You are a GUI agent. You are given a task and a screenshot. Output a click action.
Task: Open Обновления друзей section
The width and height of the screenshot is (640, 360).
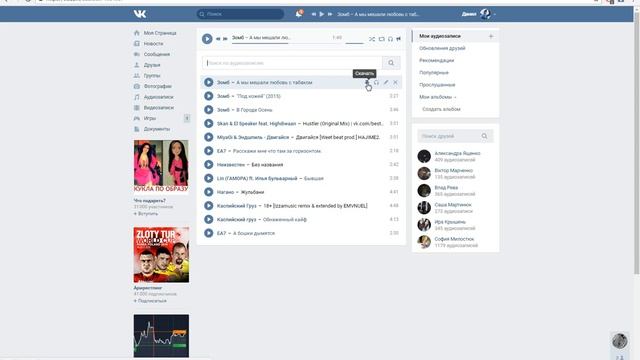(x=442, y=48)
